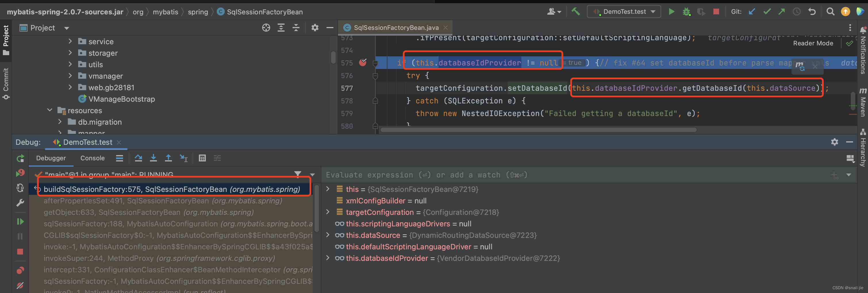Click 'mybatis' breadcrumb in navigation bar
868x293 pixels.
click(x=166, y=12)
